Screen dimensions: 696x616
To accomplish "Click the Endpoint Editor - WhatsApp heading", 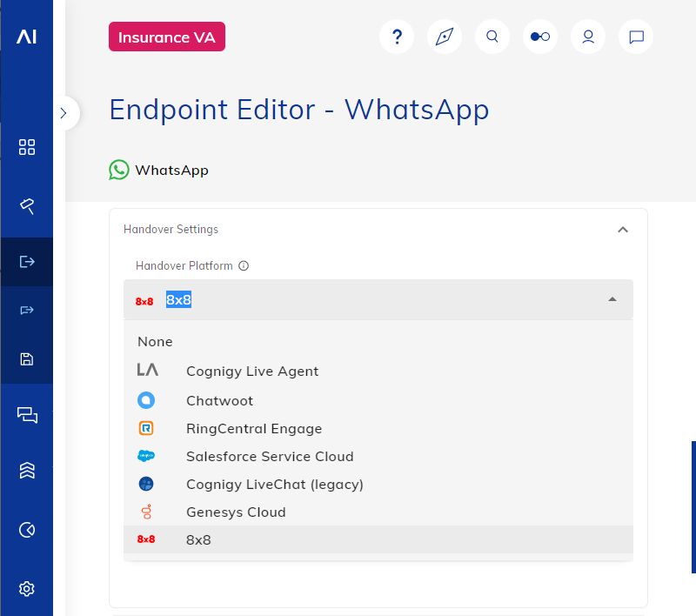I will pyautogui.click(x=298, y=110).
